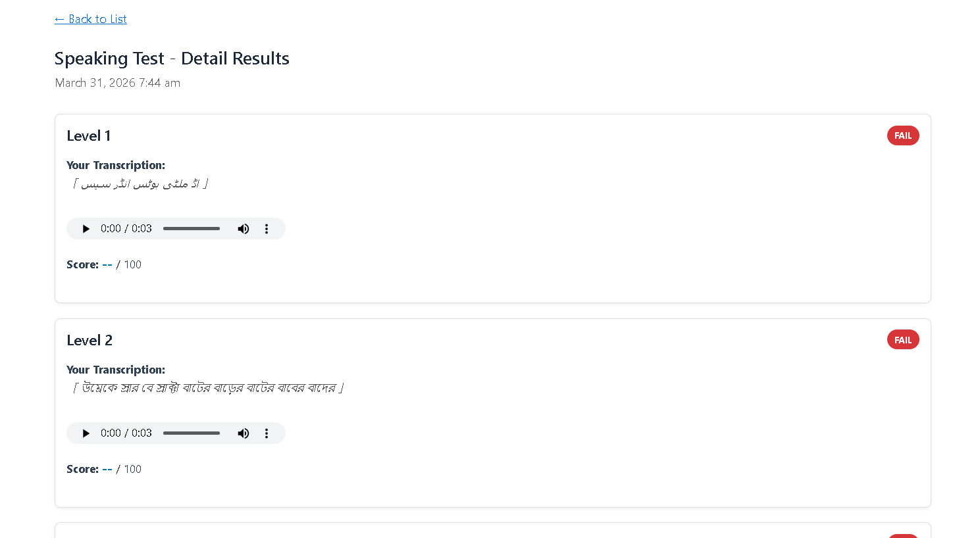Click the March 31, 2026 date text
Viewport: 980px width, 538px height.
117,83
